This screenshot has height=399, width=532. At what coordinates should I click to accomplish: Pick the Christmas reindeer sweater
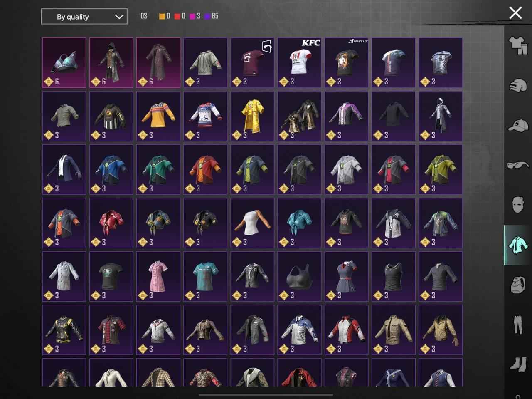[205, 116]
